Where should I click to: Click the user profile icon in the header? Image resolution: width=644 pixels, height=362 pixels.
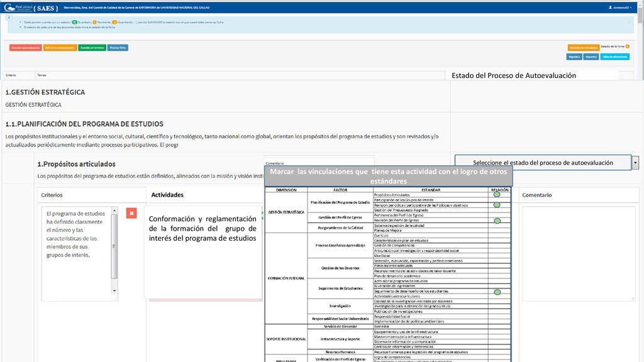click(x=610, y=8)
